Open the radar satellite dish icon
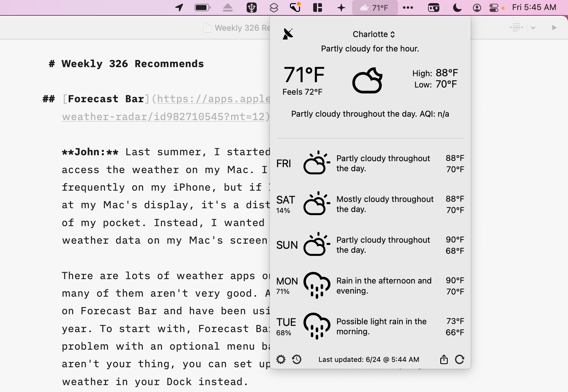Screen dimensions: 568x392 [288, 34]
